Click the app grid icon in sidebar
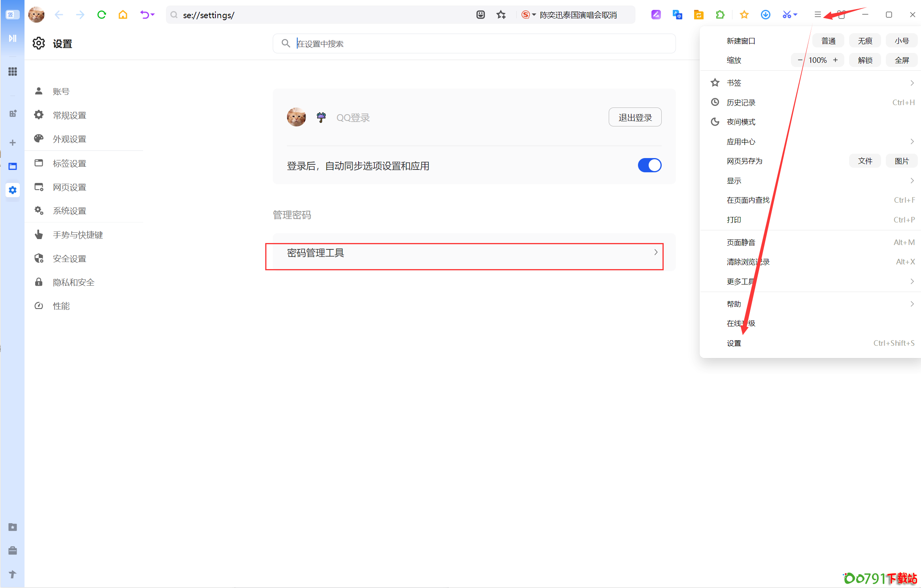The image size is (921, 588). [13, 72]
